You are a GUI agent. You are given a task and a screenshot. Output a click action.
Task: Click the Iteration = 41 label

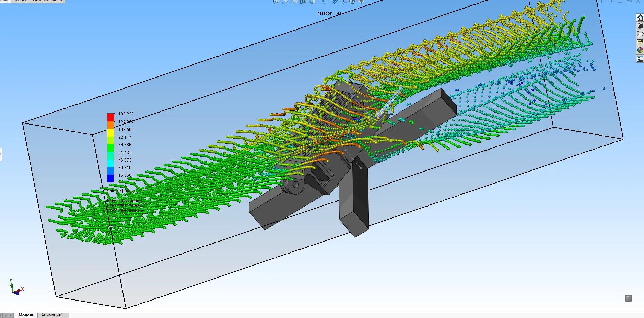329,13
